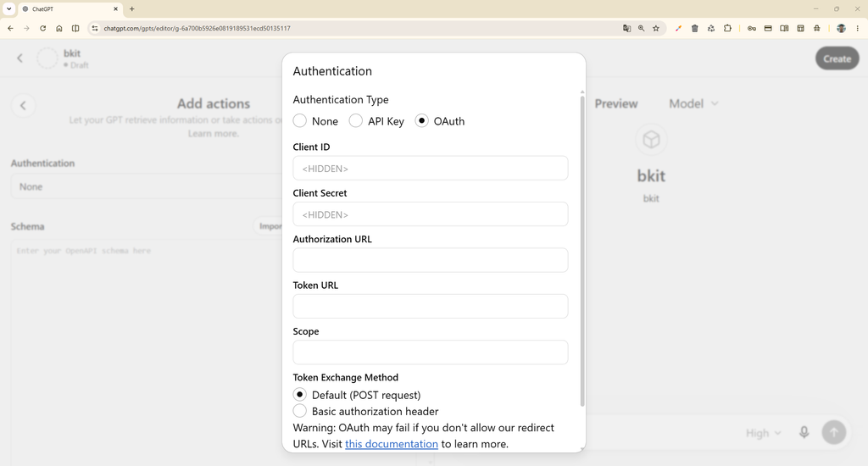Select the OAuth authentication type

421,120
